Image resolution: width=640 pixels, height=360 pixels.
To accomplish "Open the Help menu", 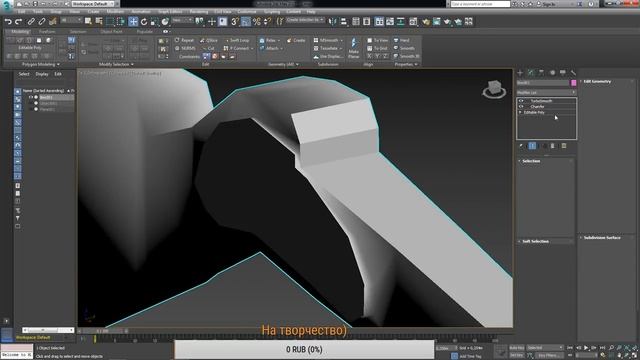I will pyautogui.click(x=311, y=12).
